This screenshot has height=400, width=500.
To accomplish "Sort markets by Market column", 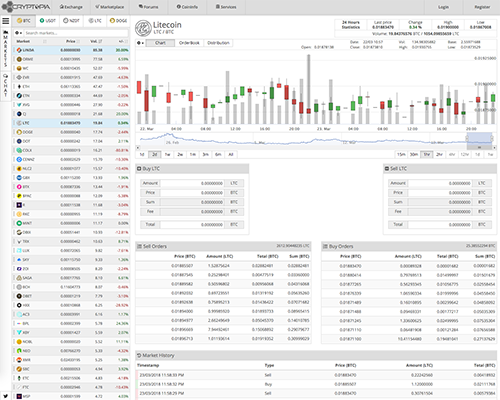I will pyautogui.click(x=31, y=41).
